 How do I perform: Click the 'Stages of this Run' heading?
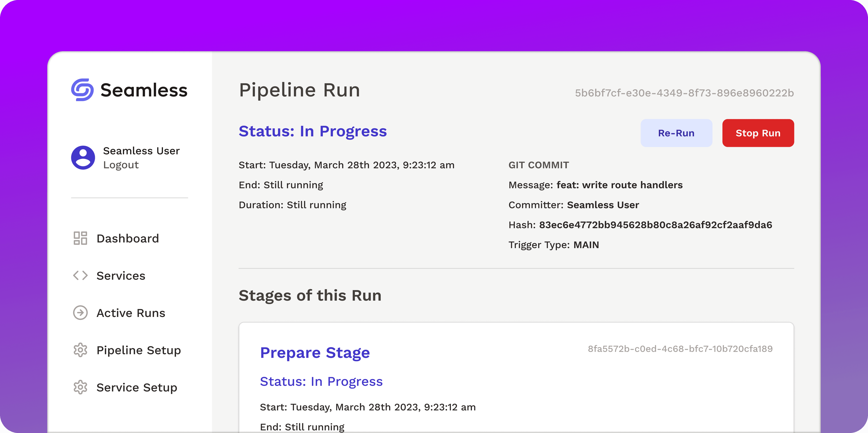click(x=310, y=295)
